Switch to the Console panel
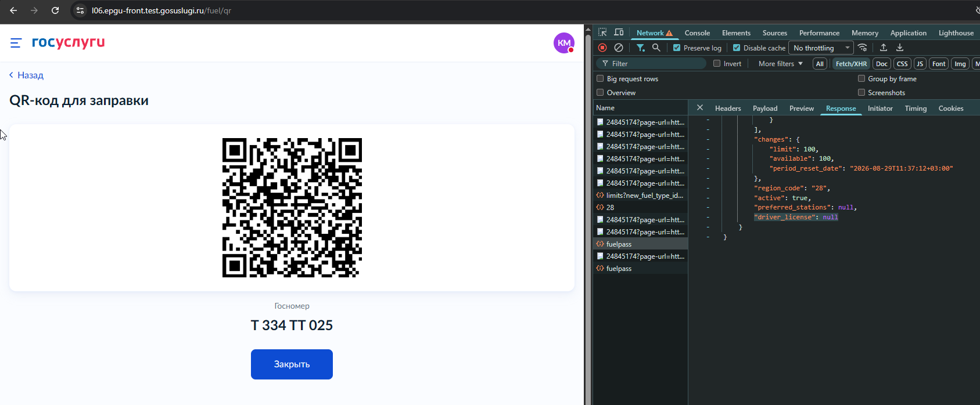The image size is (980, 405). pyautogui.click(x=697, y=33)
